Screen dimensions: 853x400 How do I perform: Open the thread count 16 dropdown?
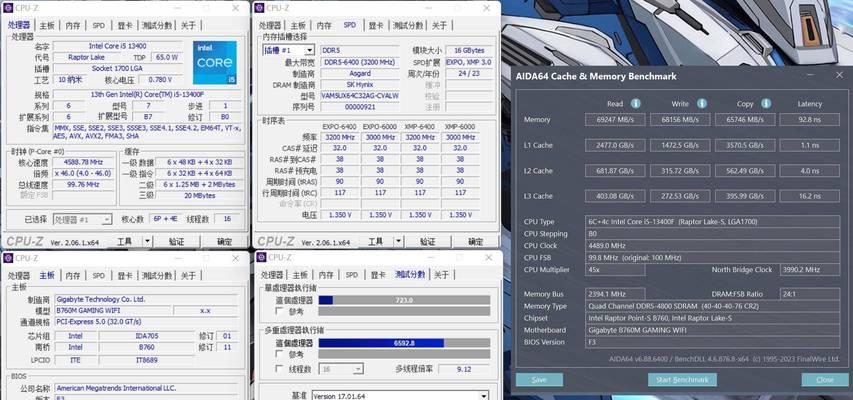point(358,369)
